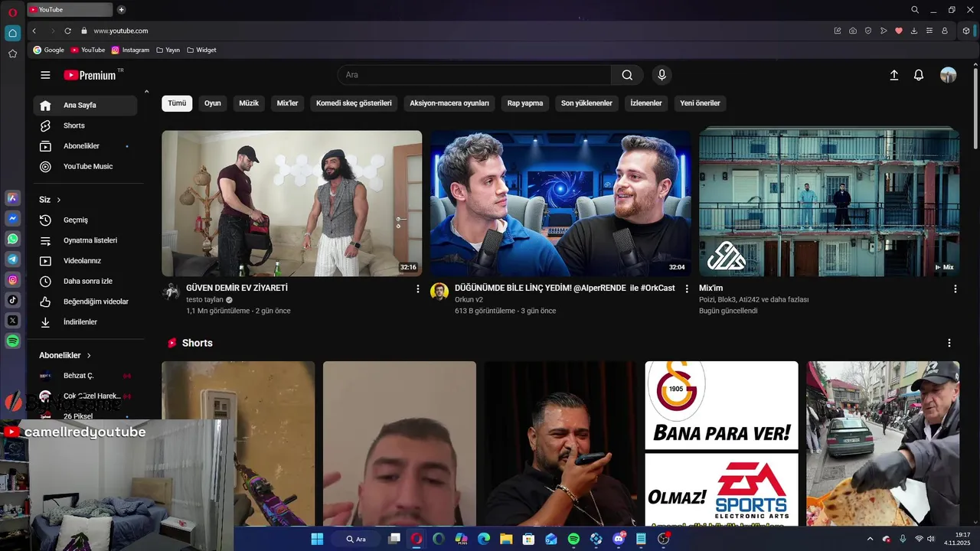Click the Opera menu logo
The height and width of the screenshot is (551, 980).
click(12, 12)
